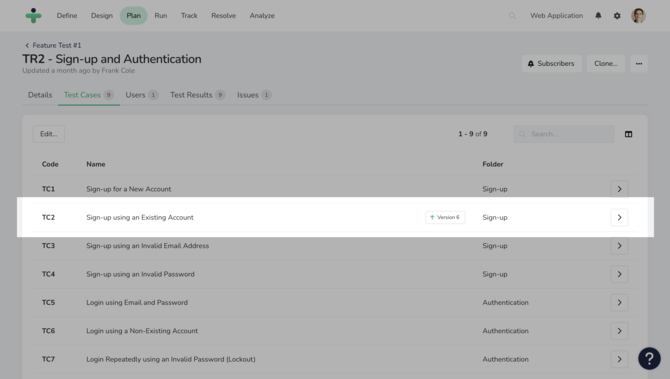
Task: Toggle column layout icon beside search
Action: pos(628,134)
